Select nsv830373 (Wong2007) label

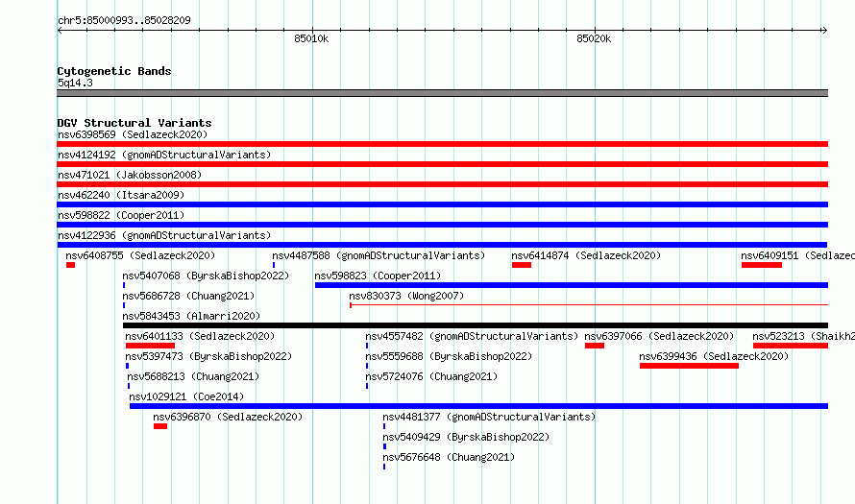pos(406,296)
